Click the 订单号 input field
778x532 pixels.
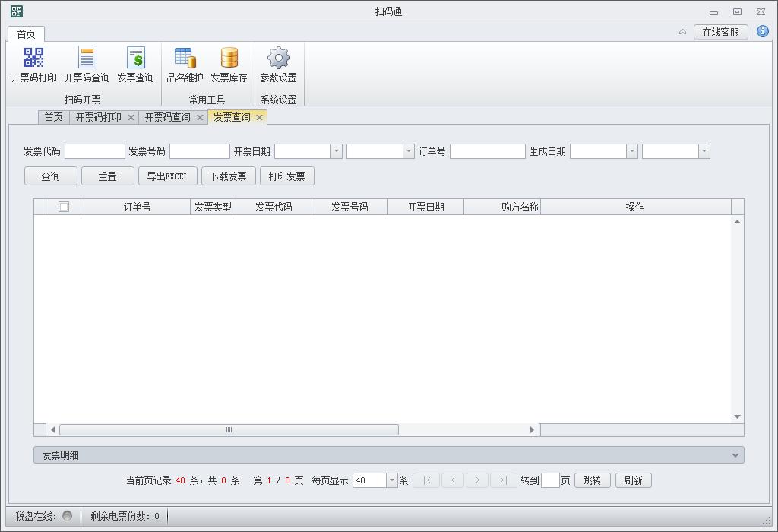click(487, 151)
